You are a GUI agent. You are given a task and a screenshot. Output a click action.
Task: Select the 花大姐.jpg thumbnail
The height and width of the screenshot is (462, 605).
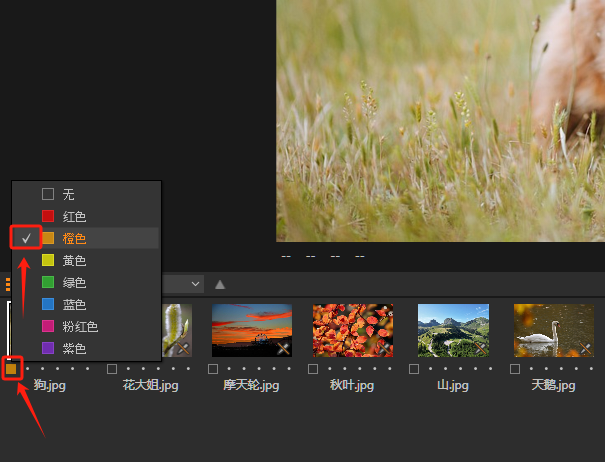[177, 330]
